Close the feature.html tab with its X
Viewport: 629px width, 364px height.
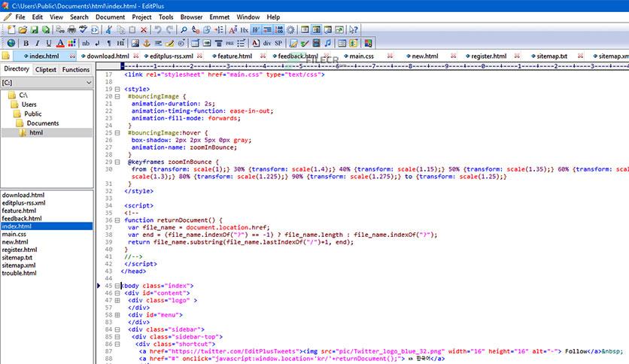[263, 56]
